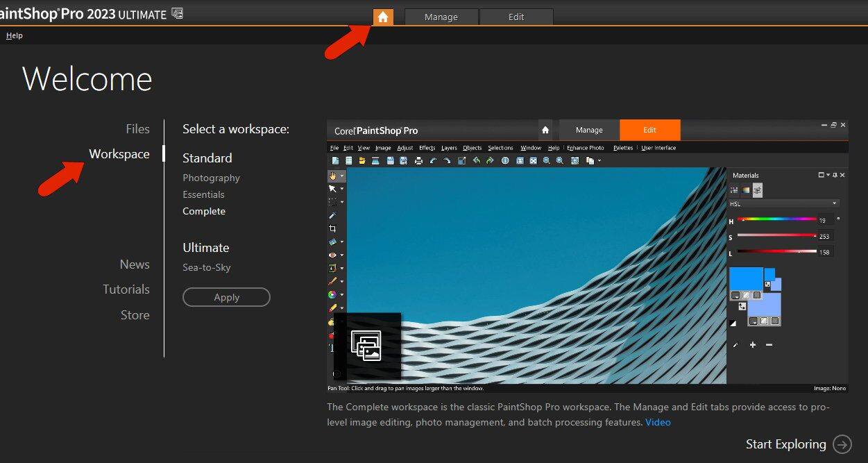The image size is (868, 463).
Task: Open the Tutorials section
Action: point(126,289)
